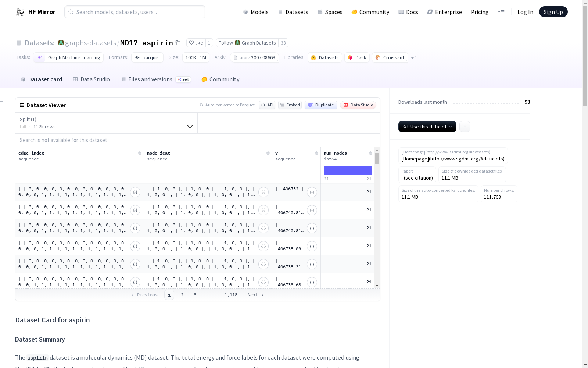Screen dimensions: 588x368
Task: Click Use this dataset button
Action: (427, 127)
